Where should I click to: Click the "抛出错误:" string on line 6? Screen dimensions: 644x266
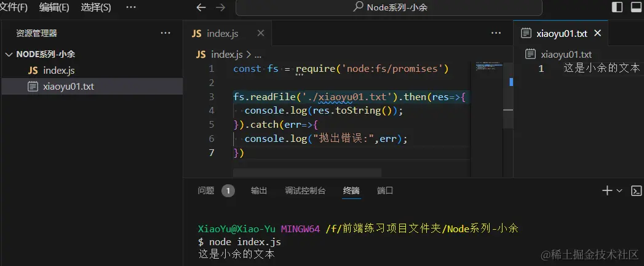(x=344, y=139)
